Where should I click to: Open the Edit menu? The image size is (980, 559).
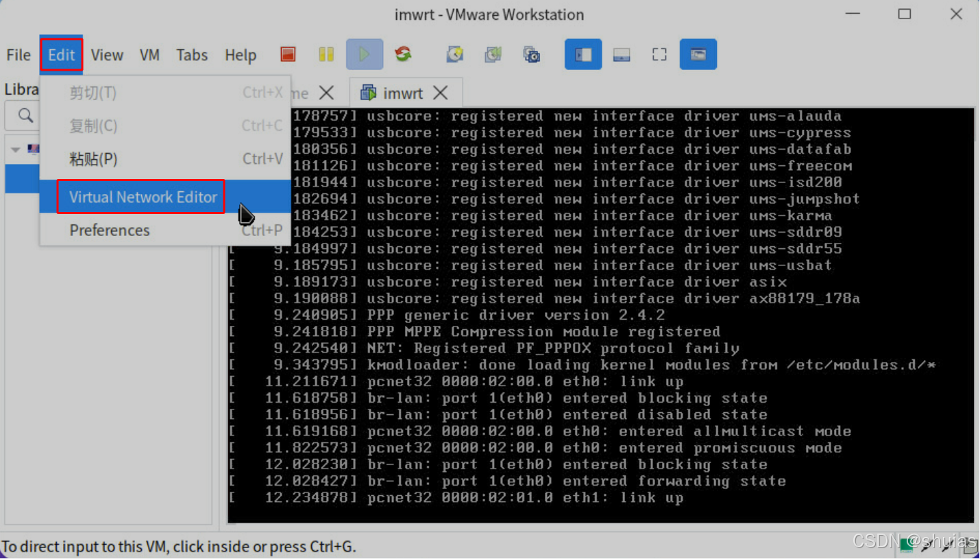tap(61, 55)
